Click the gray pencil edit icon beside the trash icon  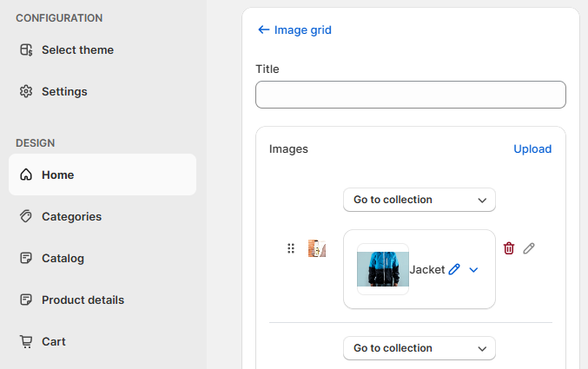[529, 248]
